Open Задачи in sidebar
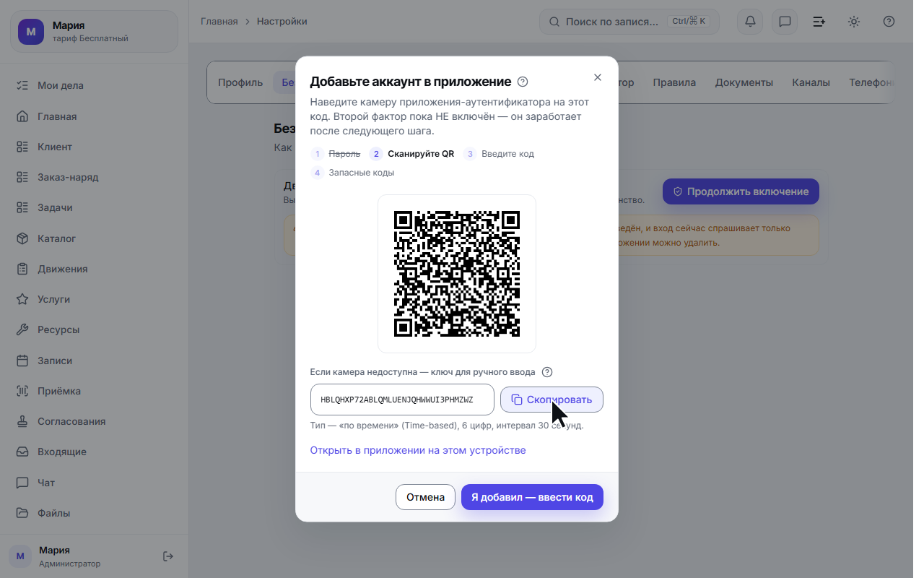 (94, 207)
